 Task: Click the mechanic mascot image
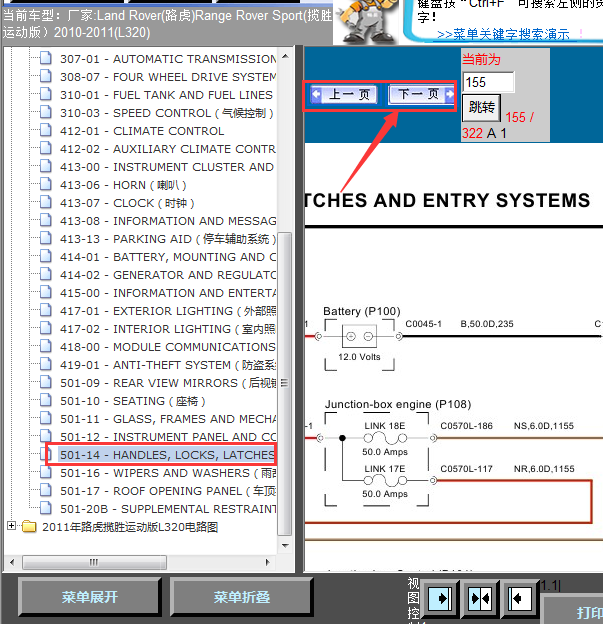367,22
